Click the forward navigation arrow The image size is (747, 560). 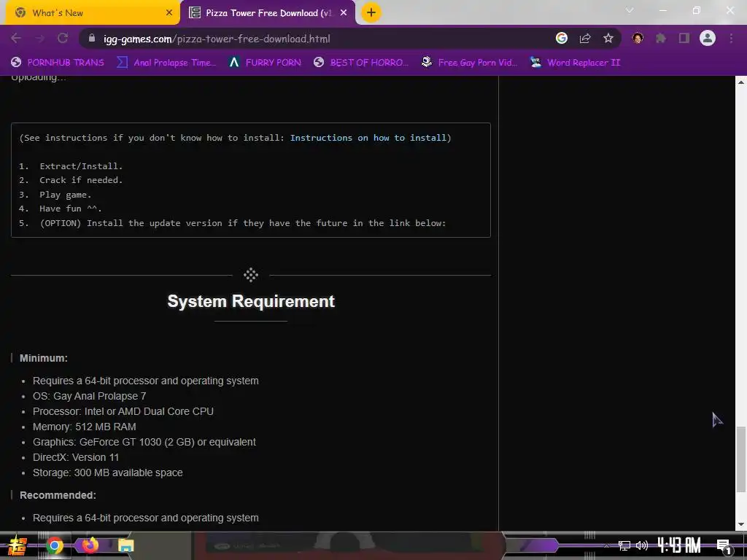coord(39,39)
